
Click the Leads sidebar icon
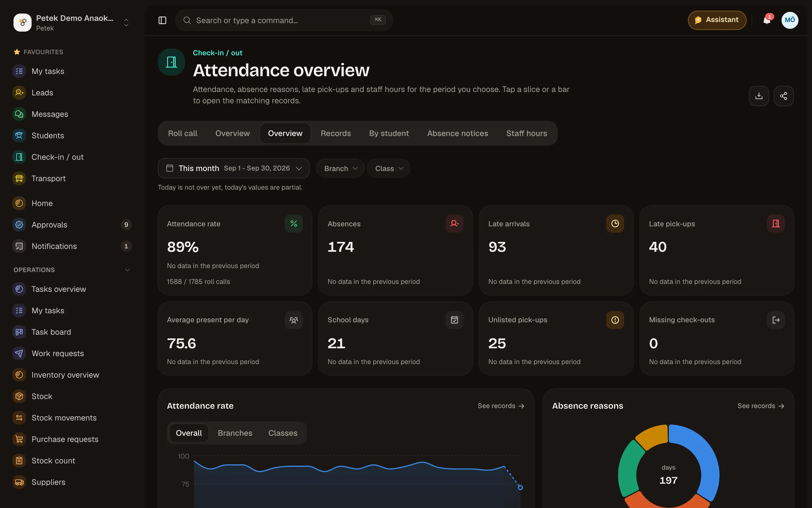point(19,92)
